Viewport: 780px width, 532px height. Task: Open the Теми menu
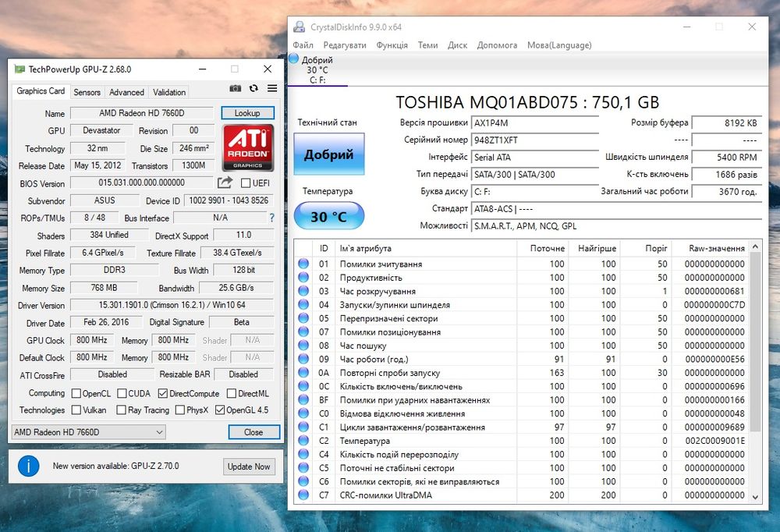tap(427, 44)
